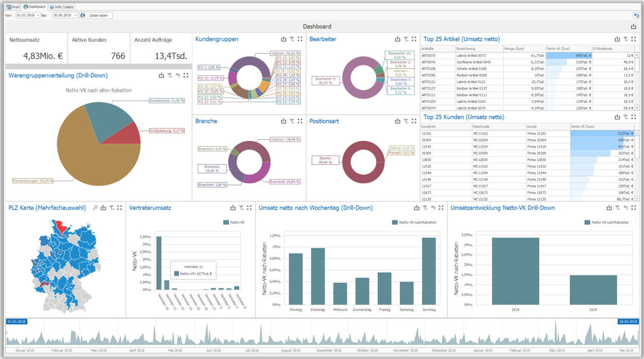Select the Bearbeiter 5: 85,50 % label

tap(325, 81)
